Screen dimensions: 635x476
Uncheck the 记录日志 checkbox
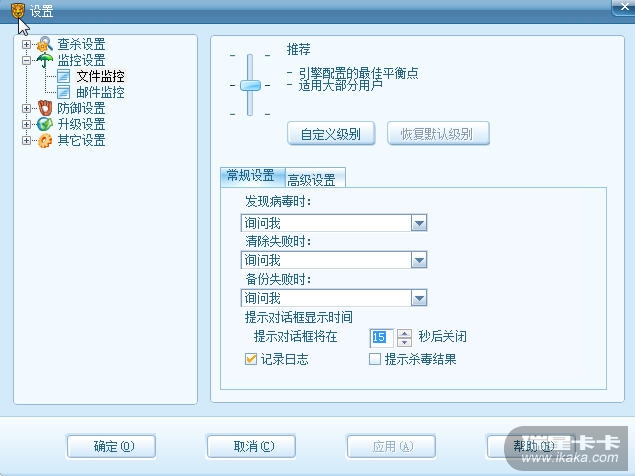pyautogui.click(x=251, y=359)
